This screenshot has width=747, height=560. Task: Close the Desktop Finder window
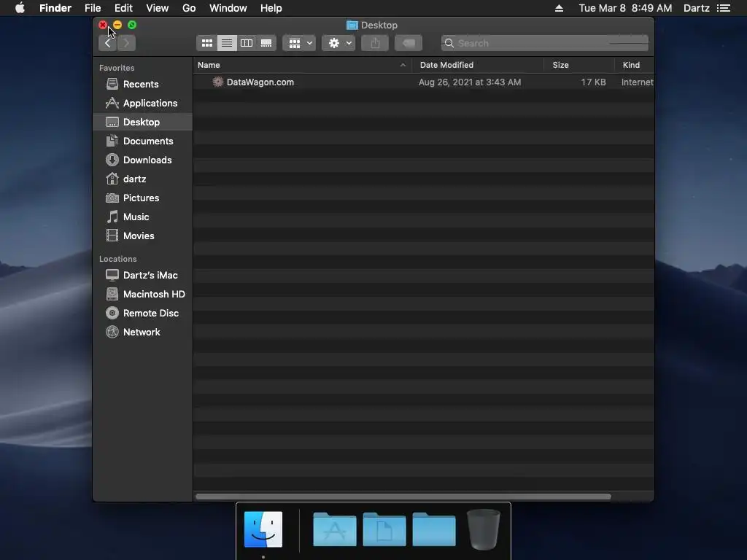click(x=103, y=25)
